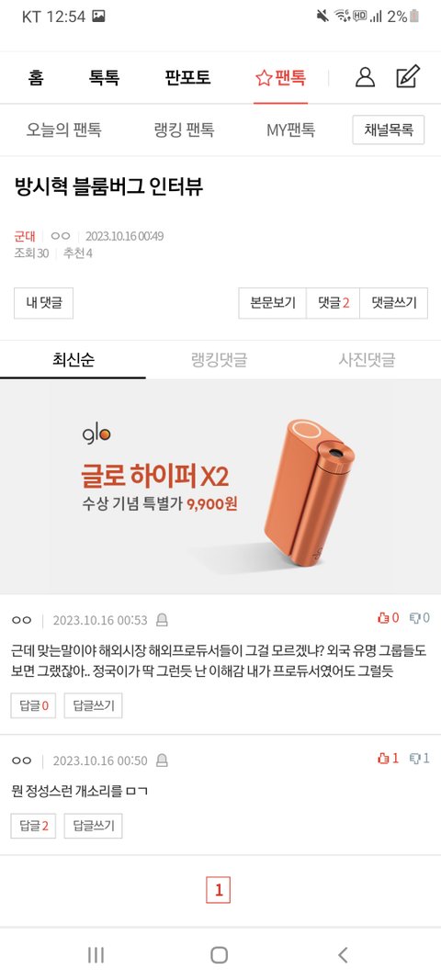Tap the report siren icon on 00:53 comment
Image resolution: width=441 pixels, height=980 pixels.
click(162, 620)
